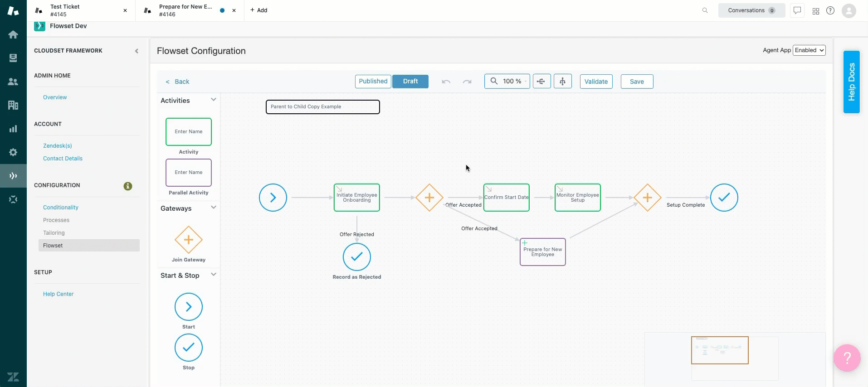Click the Back link
Viewport: 868px width, 387px height.
[178, 82]
